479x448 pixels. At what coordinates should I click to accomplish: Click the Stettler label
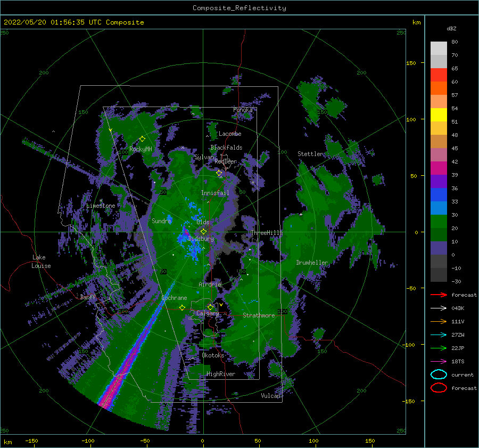pyautogui.click(x=310, y=154)
